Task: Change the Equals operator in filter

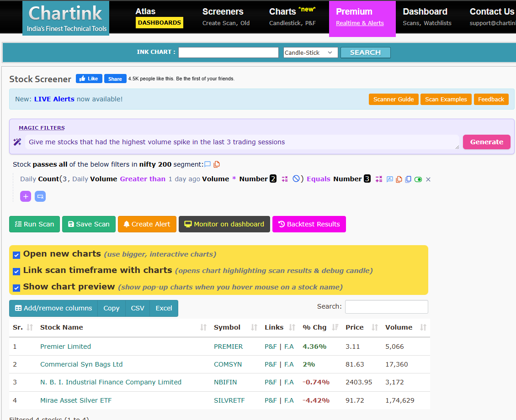Action: click(318, 179)
